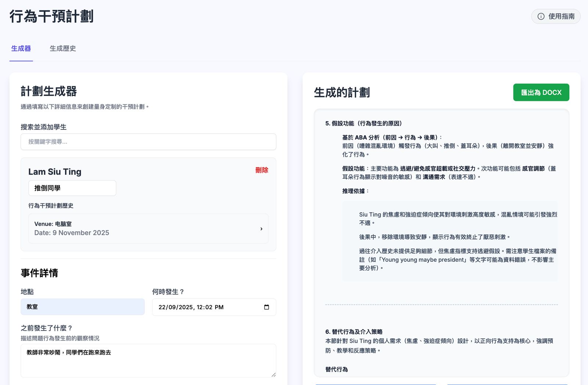Select the PM segment in the datetime field
588x385 pixels.
[219, 307]
